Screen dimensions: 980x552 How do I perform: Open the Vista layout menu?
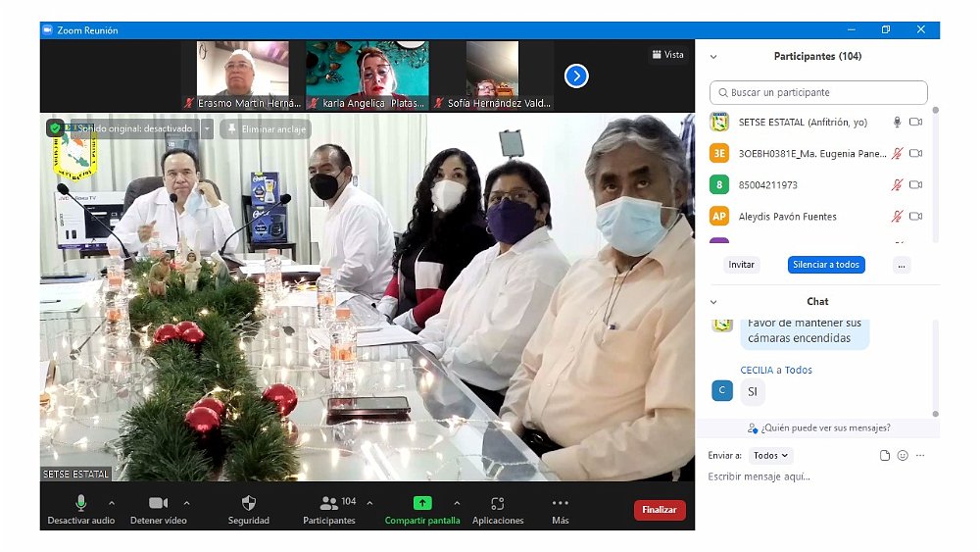pos(667,55)
